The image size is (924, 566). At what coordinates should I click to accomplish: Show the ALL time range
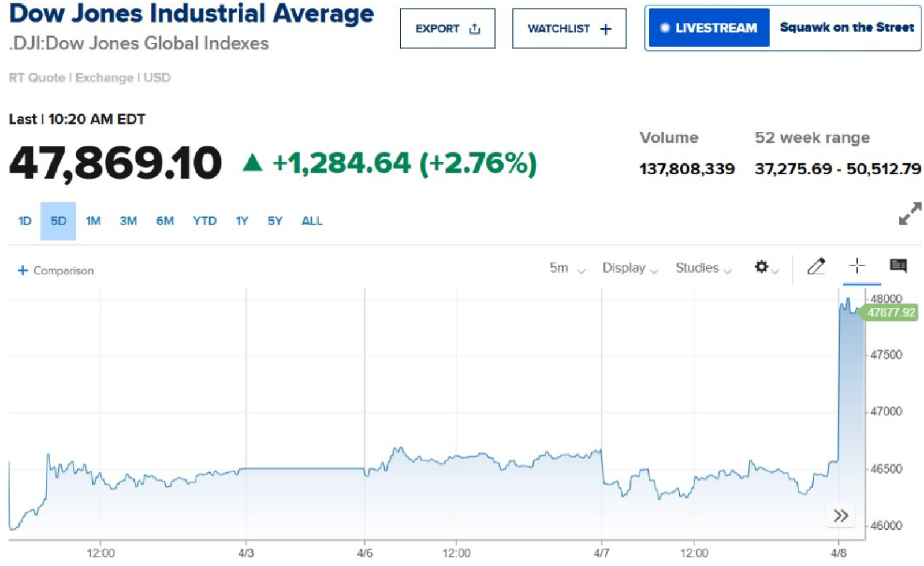click(x=312, y=221)
